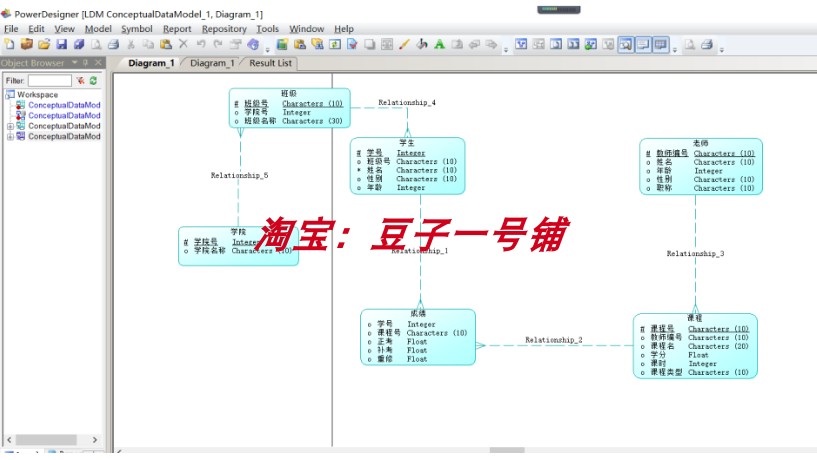817x460 pixels.
Task: Toggle the highlighted output window button
Action: [x=643, y=44]
